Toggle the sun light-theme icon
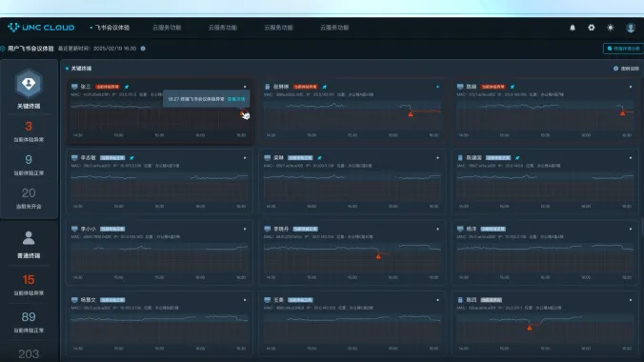Viewport: 644px width, 362px height. [611, 28]
